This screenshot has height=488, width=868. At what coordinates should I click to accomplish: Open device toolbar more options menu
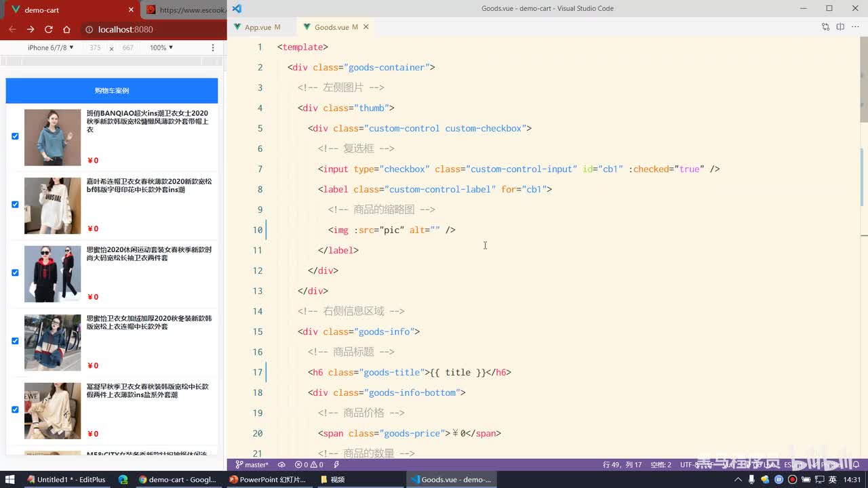pyautogui.click(x=213, y=47)
